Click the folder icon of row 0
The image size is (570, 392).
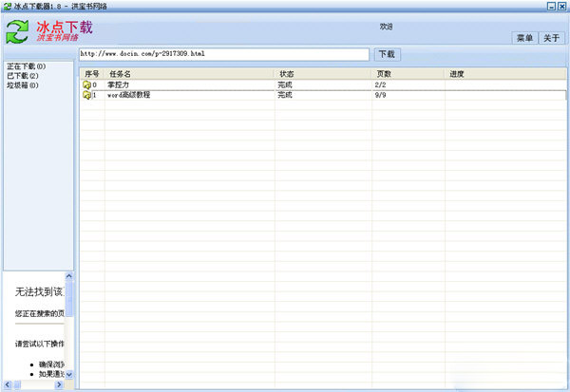pos(86,85)
